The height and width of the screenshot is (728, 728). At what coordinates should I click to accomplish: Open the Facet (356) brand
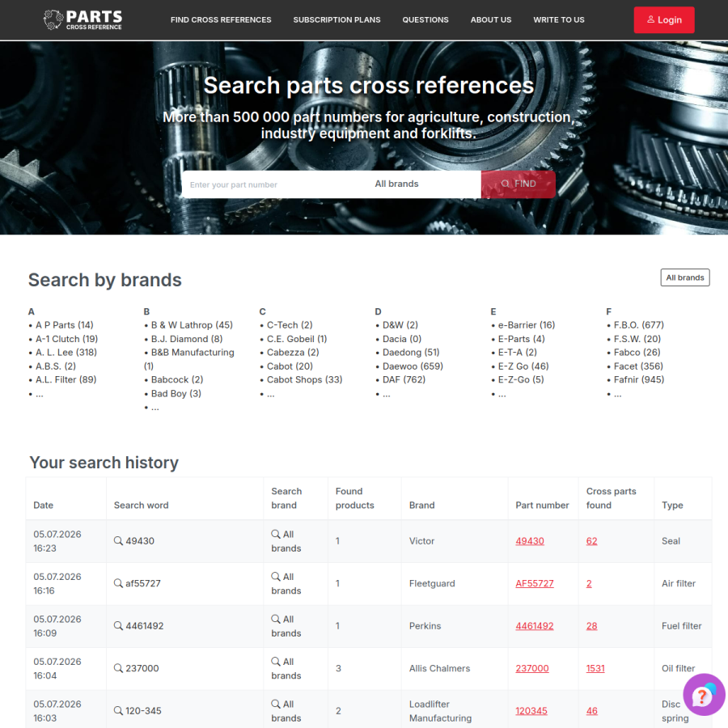pos(638,366)
